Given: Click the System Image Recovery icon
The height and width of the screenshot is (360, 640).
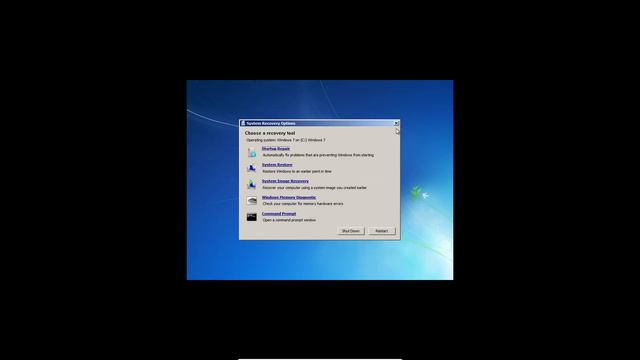Looking at the screenshot, I should 252,184.
